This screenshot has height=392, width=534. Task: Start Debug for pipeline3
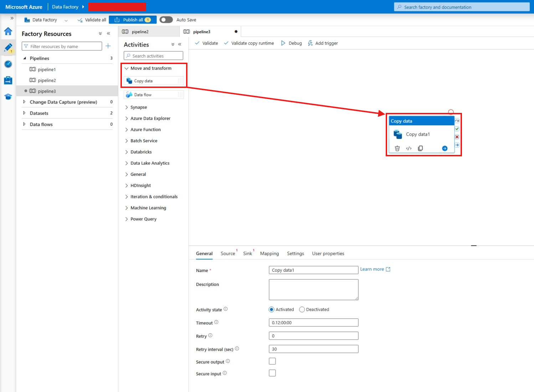(291, 43)
